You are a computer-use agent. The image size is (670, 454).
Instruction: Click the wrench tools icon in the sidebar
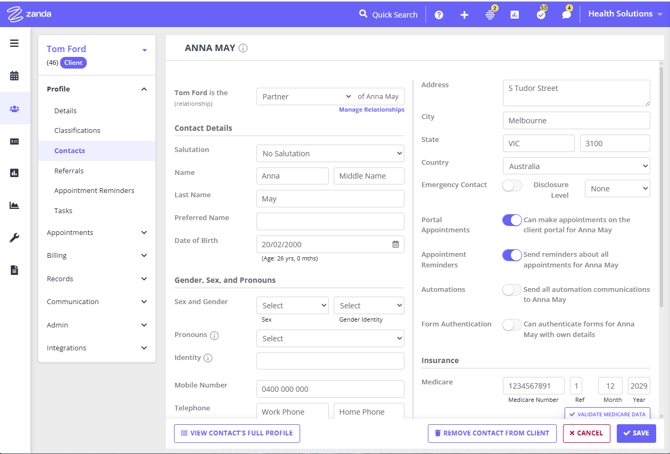[14, 238]
